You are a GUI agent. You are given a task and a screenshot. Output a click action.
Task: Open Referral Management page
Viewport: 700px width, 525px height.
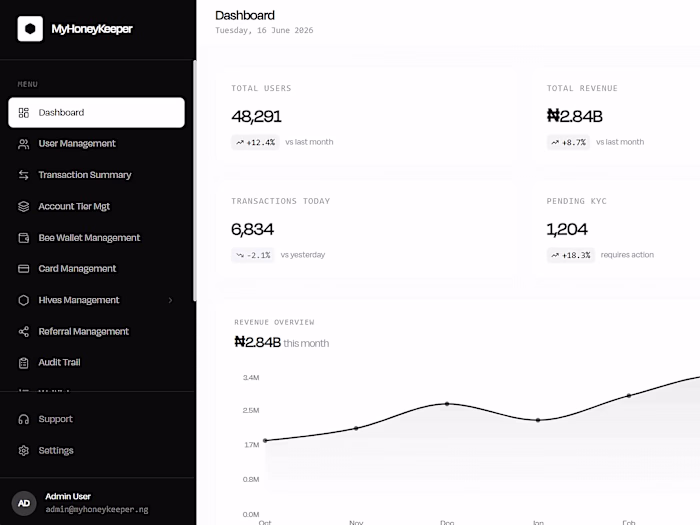point(96,332)
